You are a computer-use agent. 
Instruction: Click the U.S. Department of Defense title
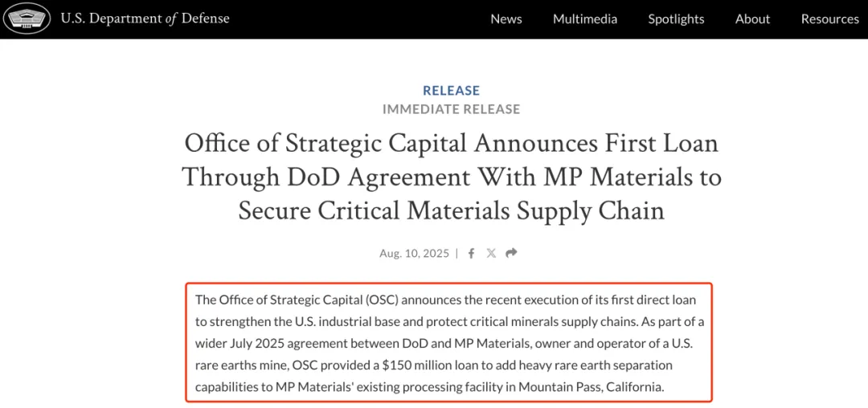click(x=145, y=18)
